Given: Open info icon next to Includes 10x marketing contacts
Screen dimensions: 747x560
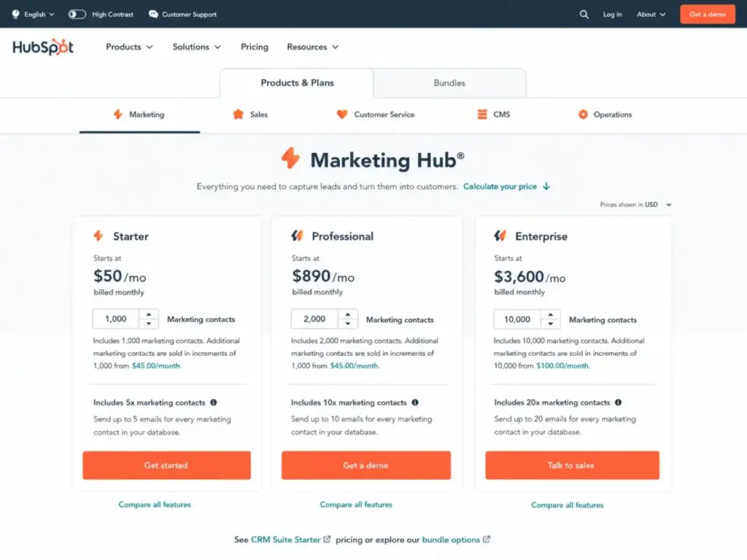Looking at the screenshot, I should (415, 402).
